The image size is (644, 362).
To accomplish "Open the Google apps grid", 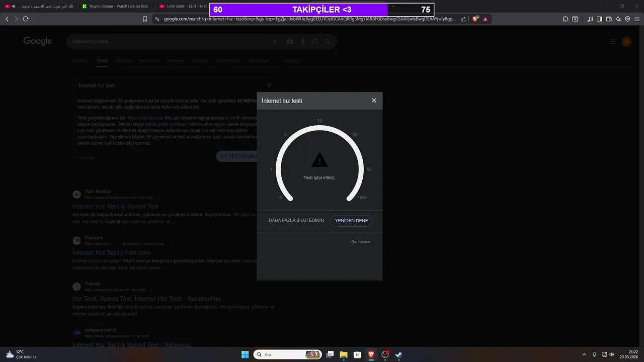I will pos(613,42).
